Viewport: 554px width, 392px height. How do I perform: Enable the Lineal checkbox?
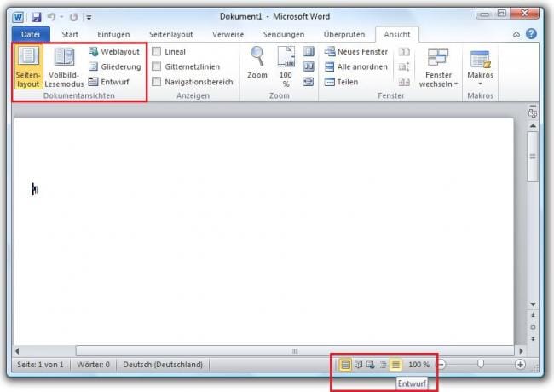(156, 52)
